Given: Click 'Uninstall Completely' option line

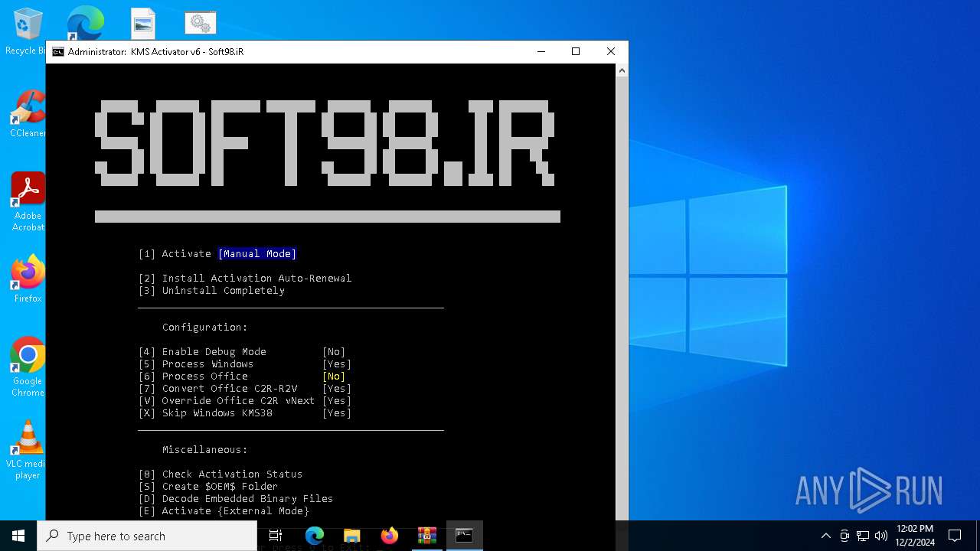Looking at the screenshot, I should tap(211, 291).
